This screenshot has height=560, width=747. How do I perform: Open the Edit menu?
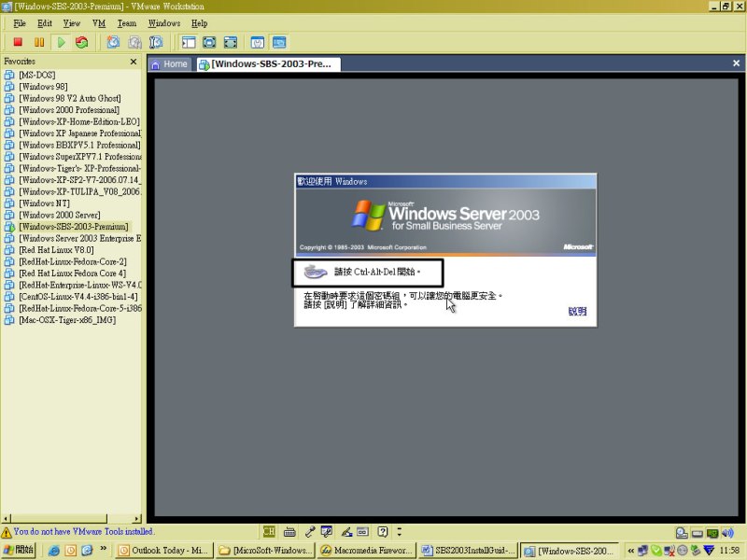[45, 23]
